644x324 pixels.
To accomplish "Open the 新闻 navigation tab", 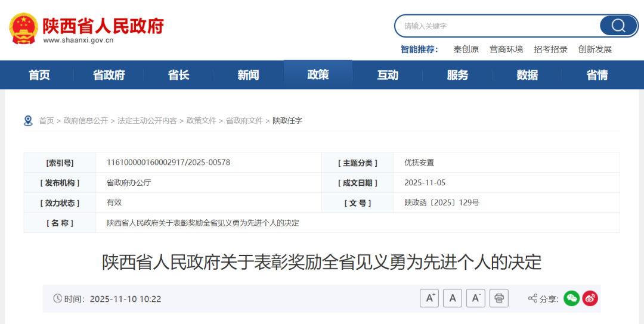I will 248,75.
